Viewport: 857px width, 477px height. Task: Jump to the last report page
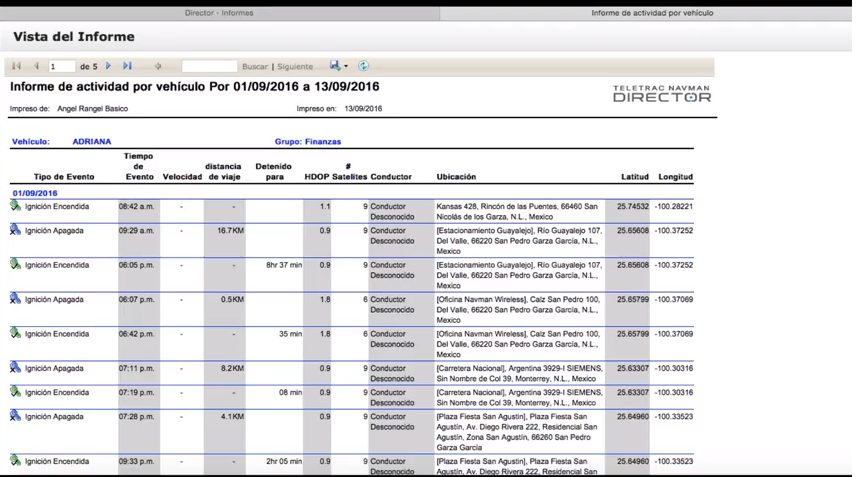(x=127, y=66)
